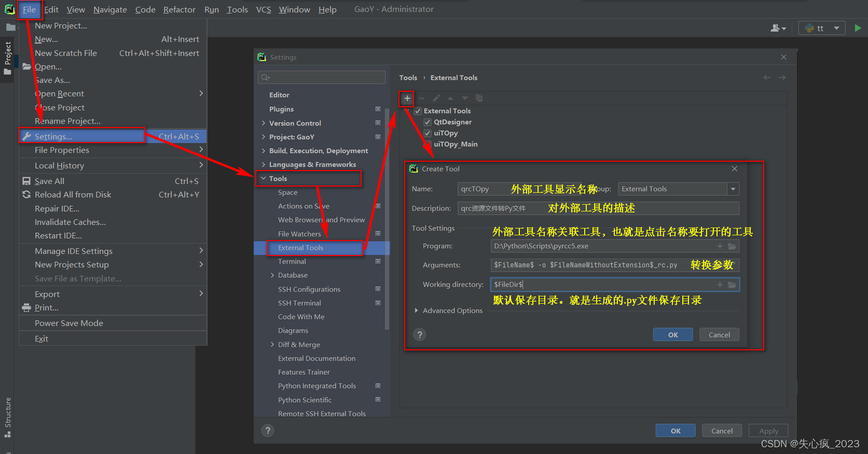Expand Advanced Options section
868x454 pixels.
coord(416,310)
